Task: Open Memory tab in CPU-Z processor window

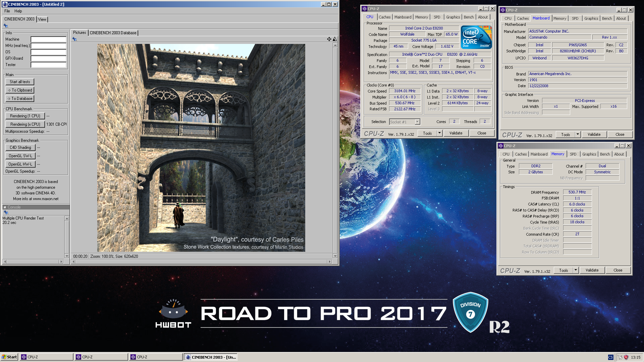Action: coord(421,17)
